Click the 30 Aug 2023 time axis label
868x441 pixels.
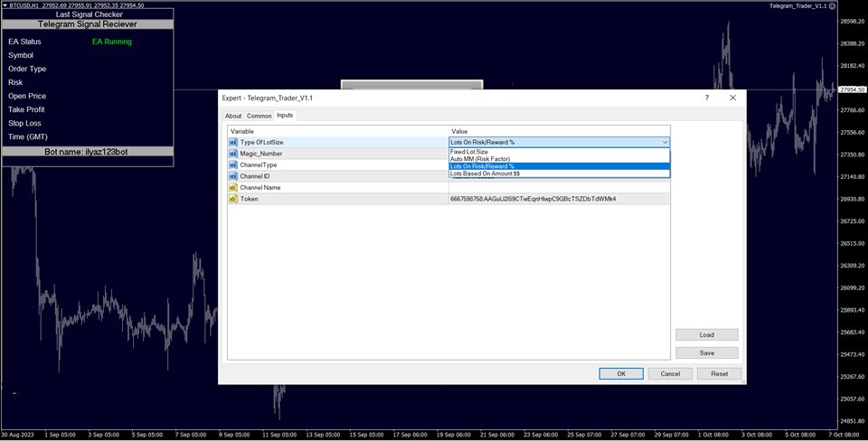click(x=17, y=435)
